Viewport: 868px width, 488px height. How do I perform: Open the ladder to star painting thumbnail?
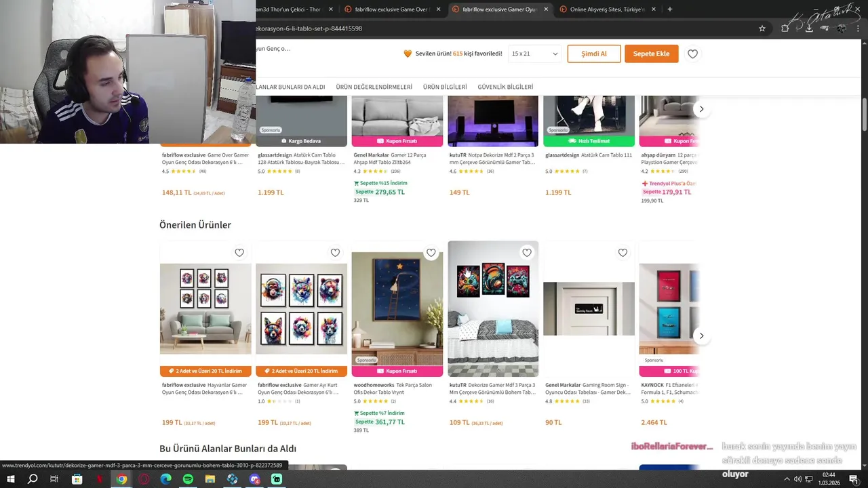click(397, 309)
